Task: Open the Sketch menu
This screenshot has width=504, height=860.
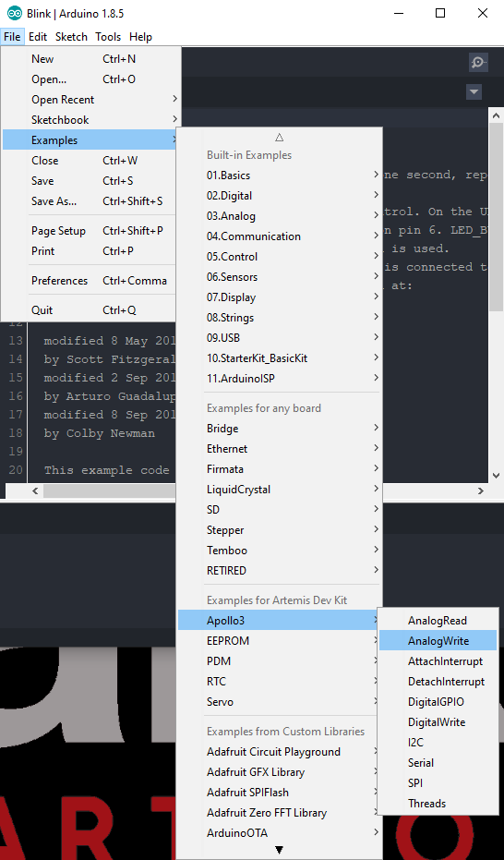Action: coord(71,37)
